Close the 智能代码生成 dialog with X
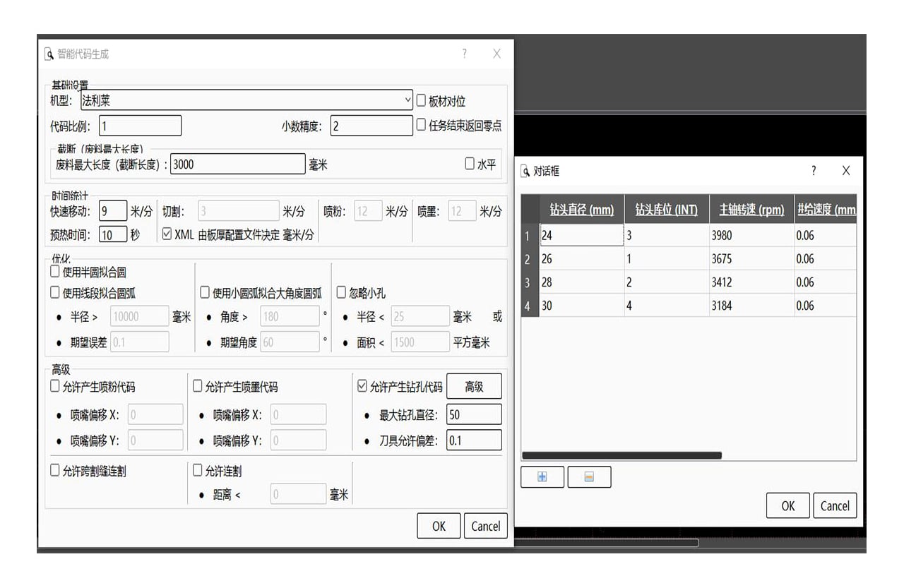This screenshot has height=588, width=904. pos(497,54)
